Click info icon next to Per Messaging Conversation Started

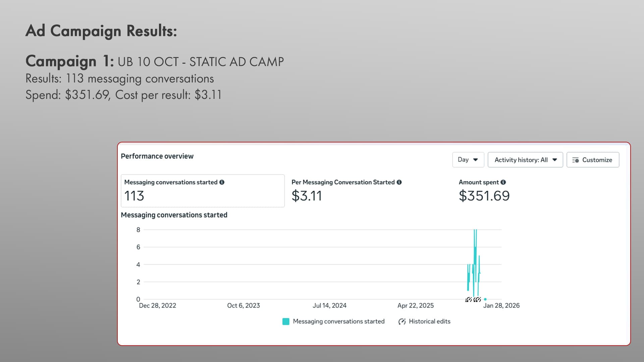click(399, 182)
